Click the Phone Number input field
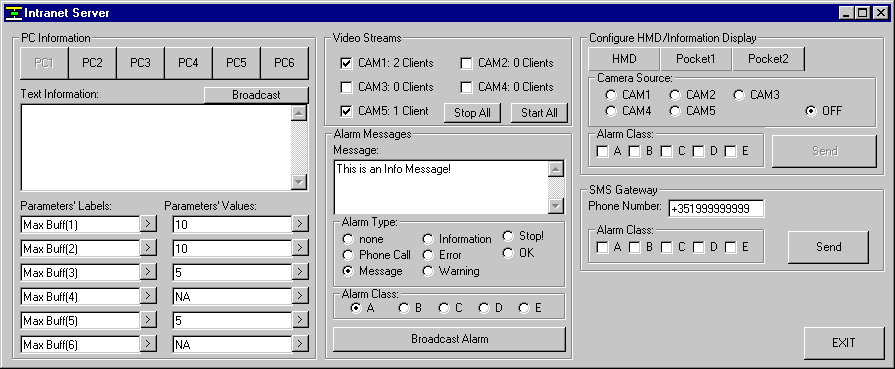 click(716, 208)
